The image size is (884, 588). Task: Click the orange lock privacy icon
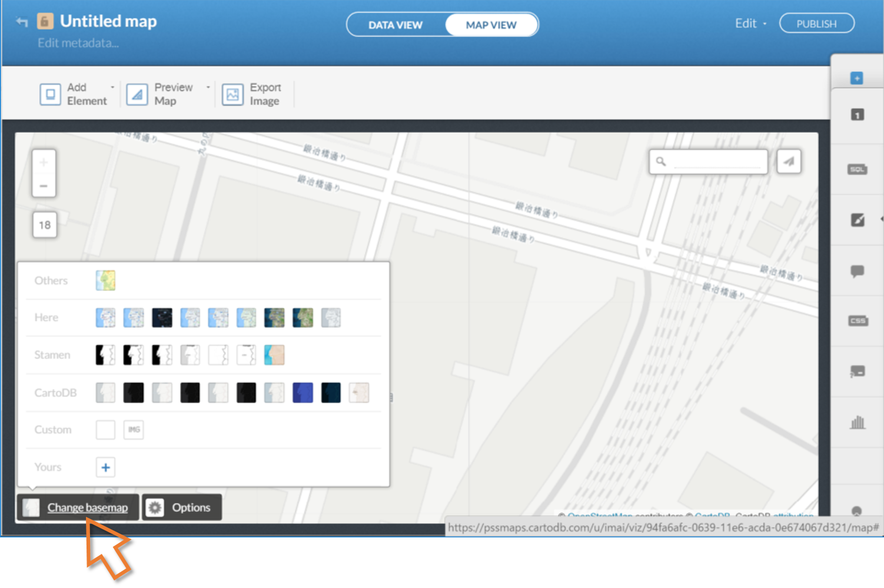pyautogui.click(x=45, y=21)
